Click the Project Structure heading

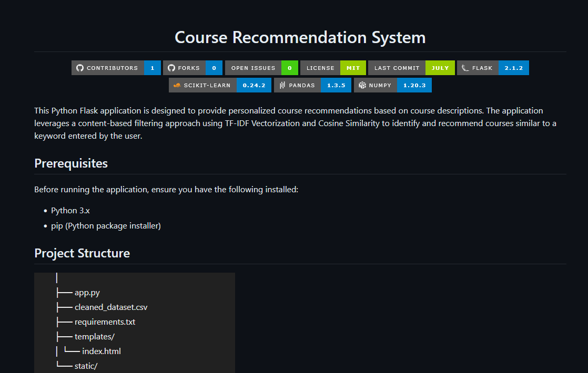(x=82, y=253)
